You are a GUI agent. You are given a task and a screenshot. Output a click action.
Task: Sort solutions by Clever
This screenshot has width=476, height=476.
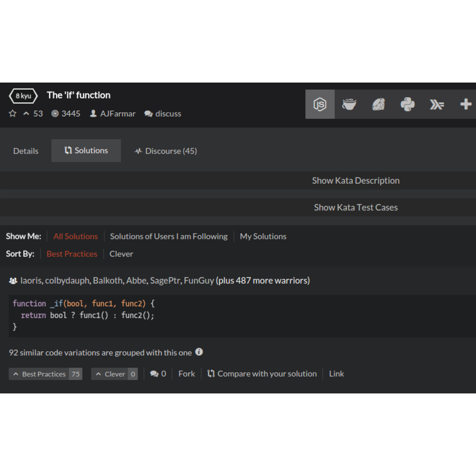[x=121, y=254]
